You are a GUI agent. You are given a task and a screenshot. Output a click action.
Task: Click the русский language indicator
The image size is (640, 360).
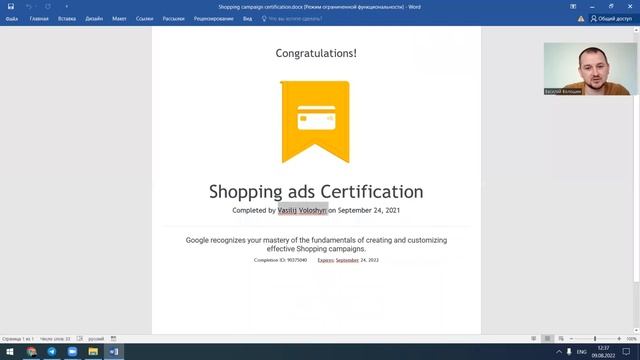pyautogui.click(x=96, y=339)
